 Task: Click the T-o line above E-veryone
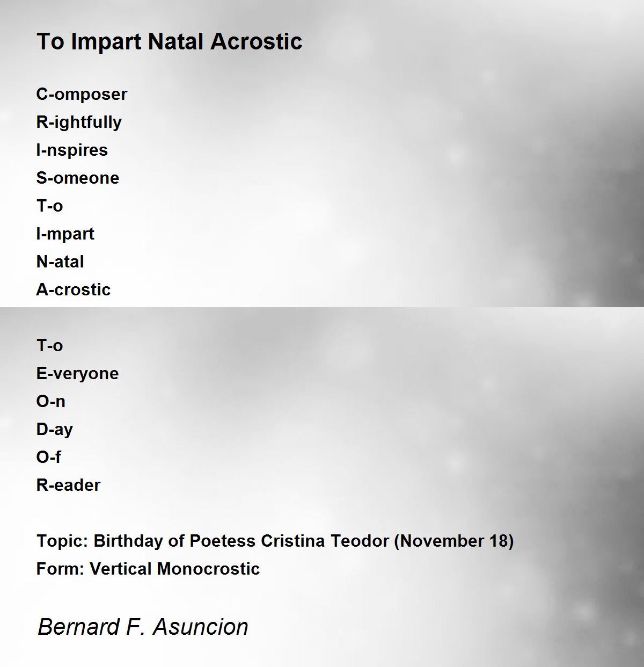[x=49, y=345]
